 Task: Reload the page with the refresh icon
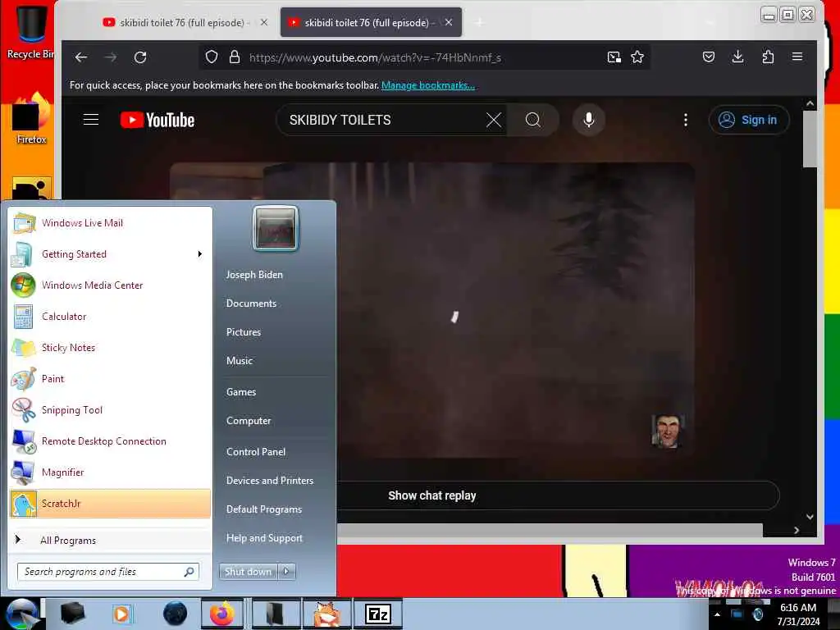pos(140,57)
